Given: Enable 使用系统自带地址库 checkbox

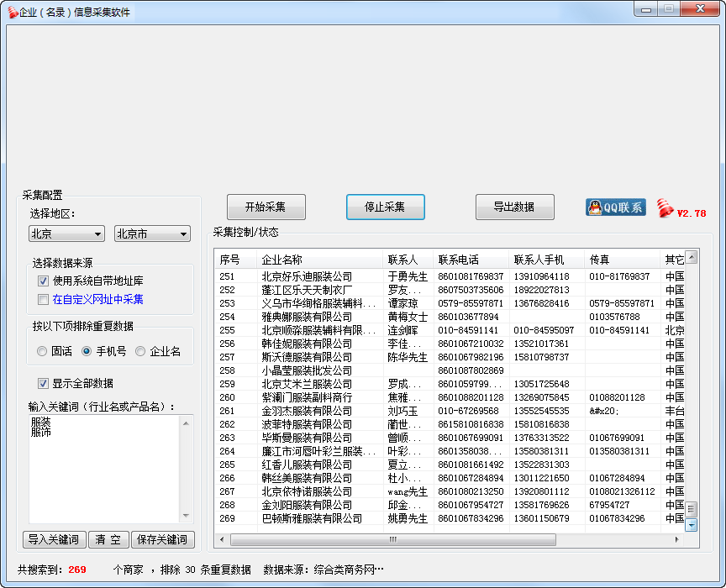Looking at the screenshot, I should (x=43, y=281).
